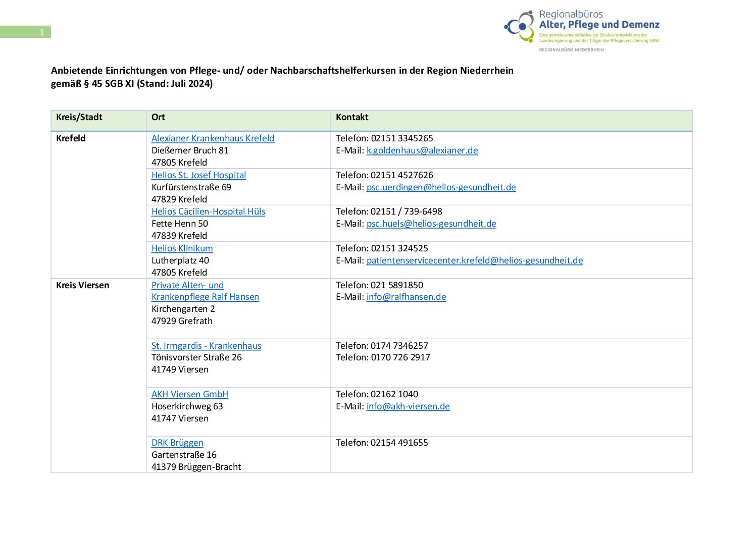Open the Helios St. Josef Hospital link
This screenshot has height=534, width=756.
[x=198, y=175]
